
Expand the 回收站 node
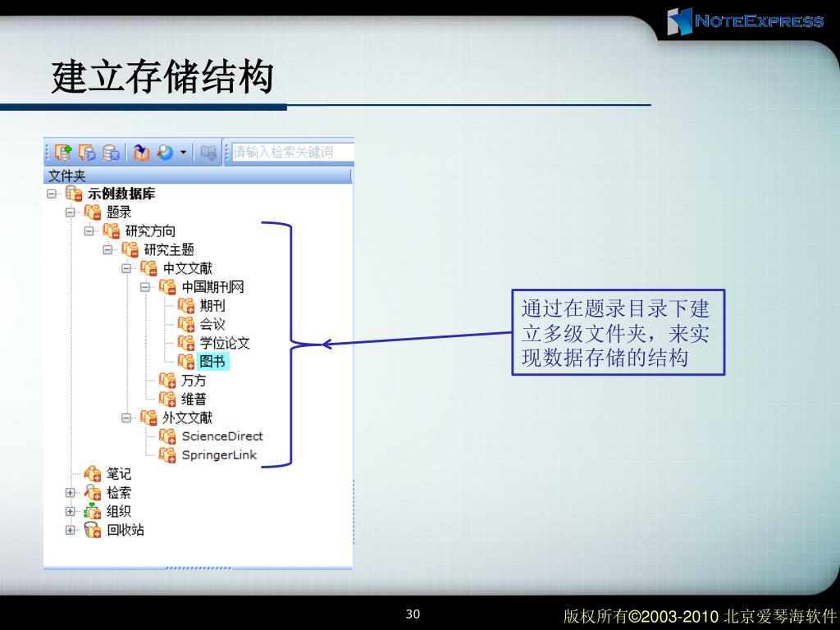point(71,530)
